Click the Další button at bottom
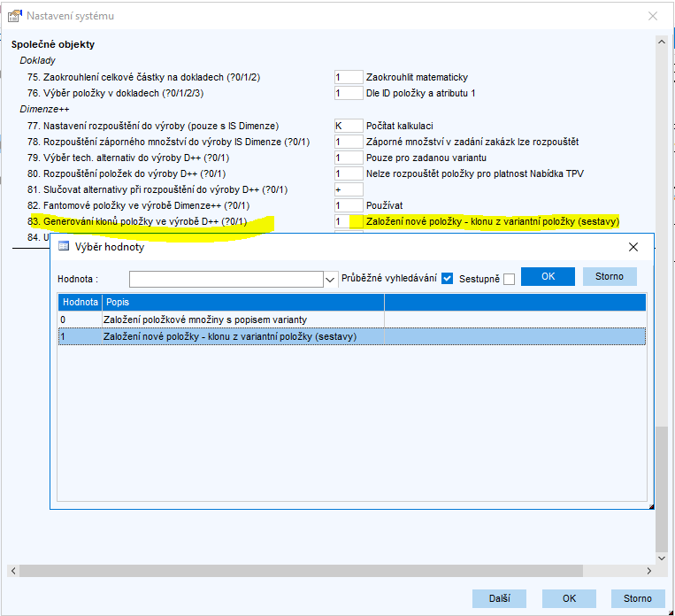Screen dimensions: 675x616 [499, 598]
